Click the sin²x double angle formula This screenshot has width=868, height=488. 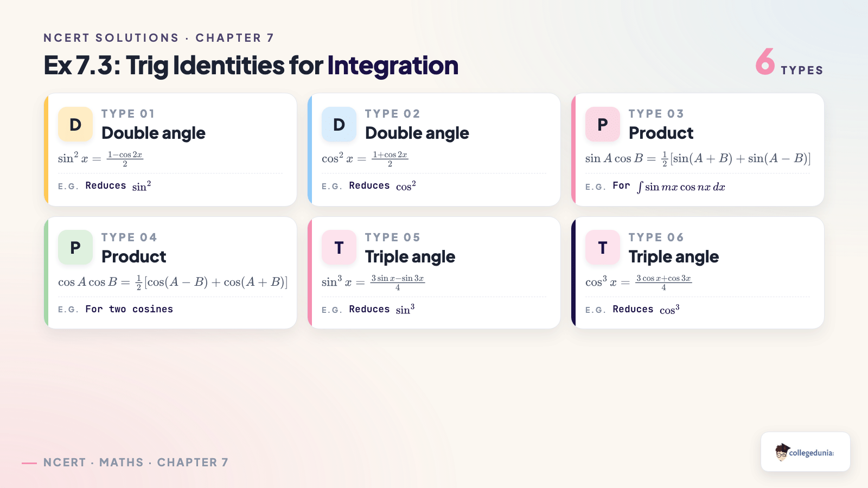pos(100,158)
